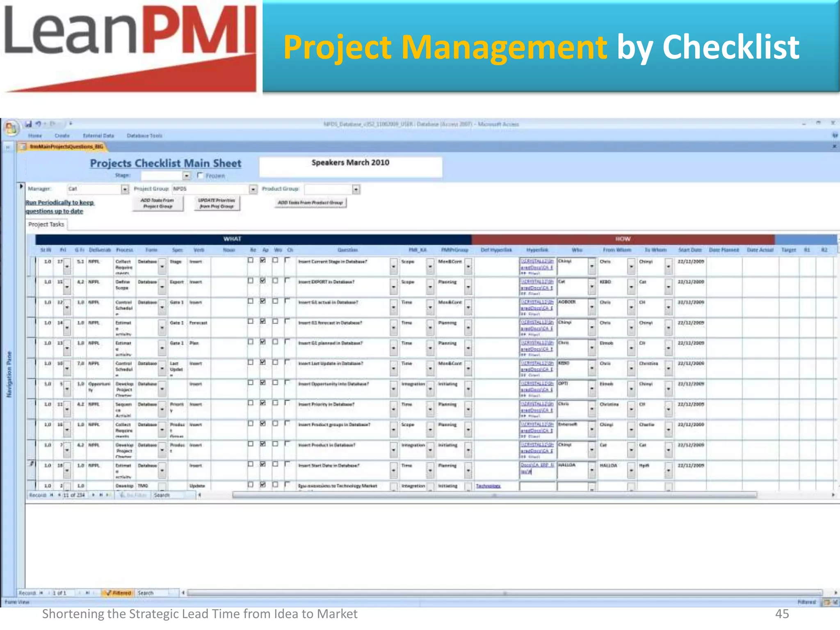
Task: Open the hyperlink on the Insert Current Stage row
Action: (537, 266)
